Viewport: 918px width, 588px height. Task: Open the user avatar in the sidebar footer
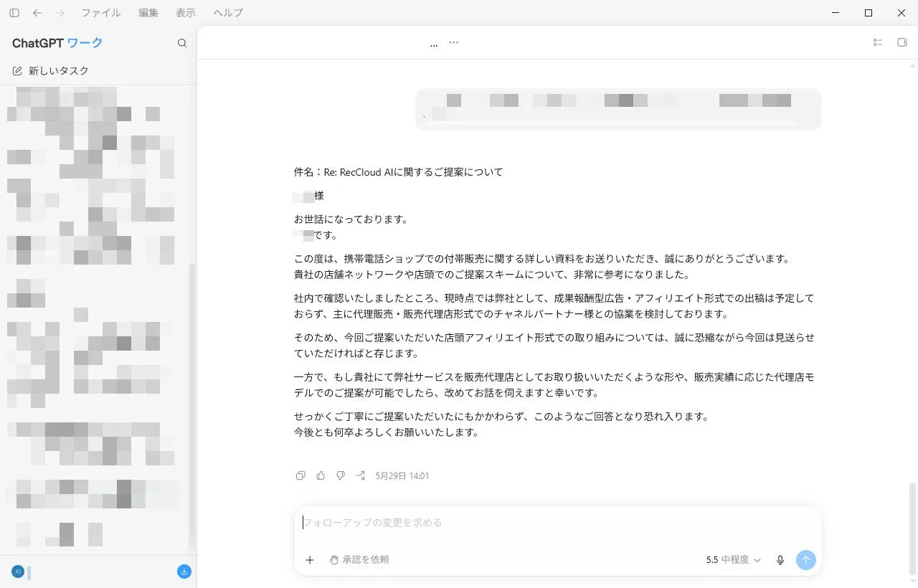pyautogui.click(x=18, y=572)
